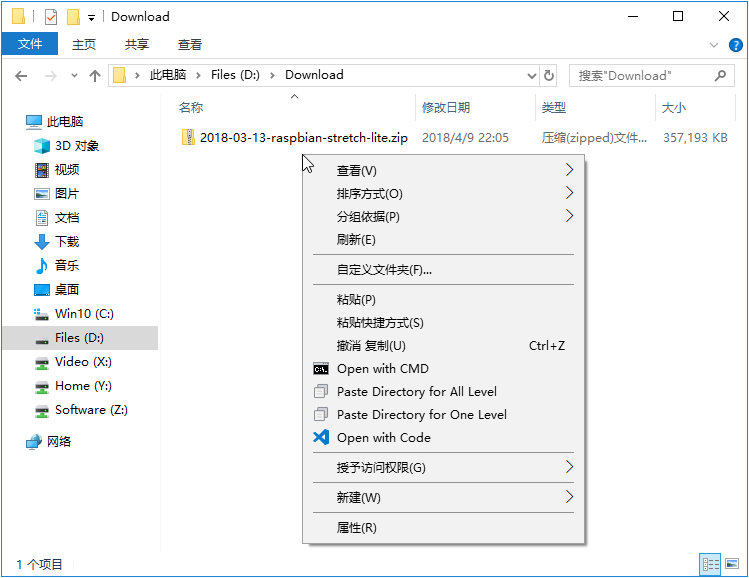Click the Win10 (C:) drive icon
This screenshot has height=578, width=749.
pos(42,314)
